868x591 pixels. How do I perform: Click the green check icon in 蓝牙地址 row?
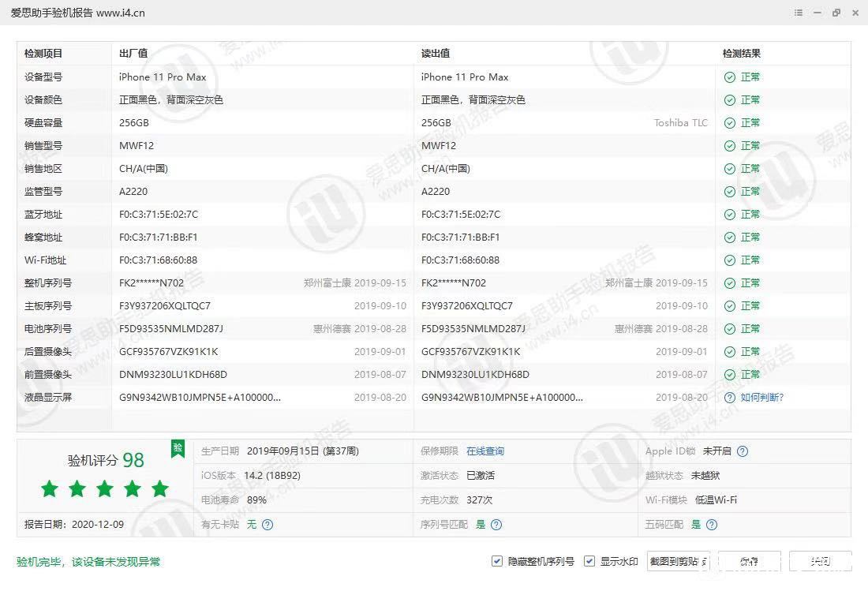click(x=730, y=215)
